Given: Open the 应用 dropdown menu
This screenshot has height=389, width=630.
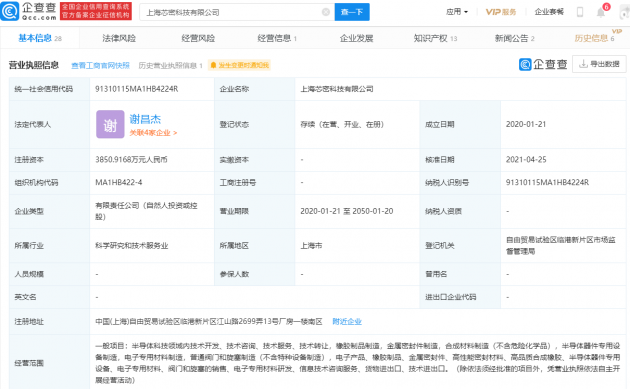Looking at the screenshot, I should (457, 12).
